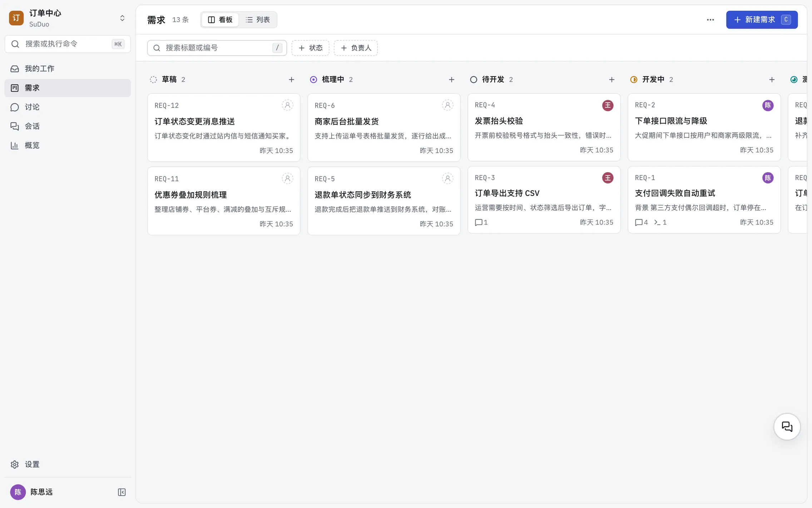This screenshot has width=812, height=508.
Task: Open the more options ellipsis menu
Action: coord(710,20)
